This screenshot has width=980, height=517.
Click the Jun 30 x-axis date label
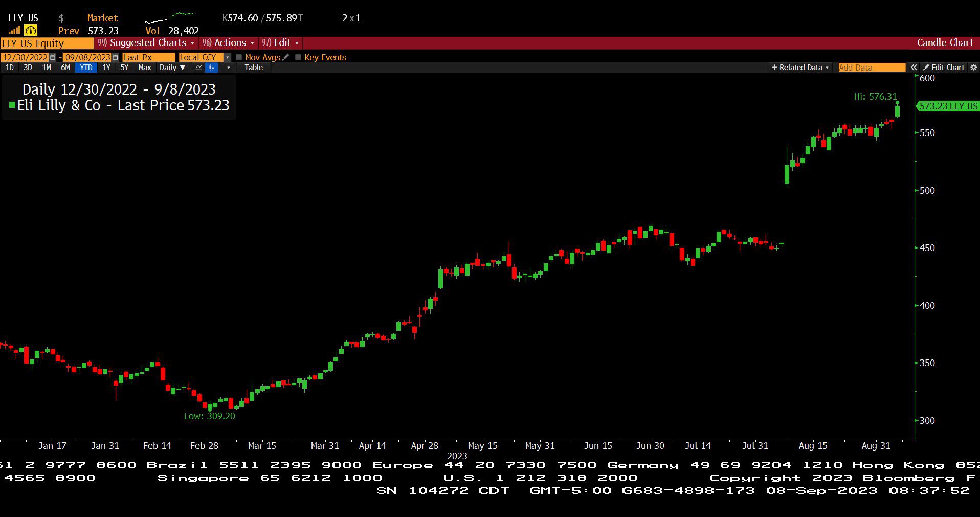click(x=650, y=446)
